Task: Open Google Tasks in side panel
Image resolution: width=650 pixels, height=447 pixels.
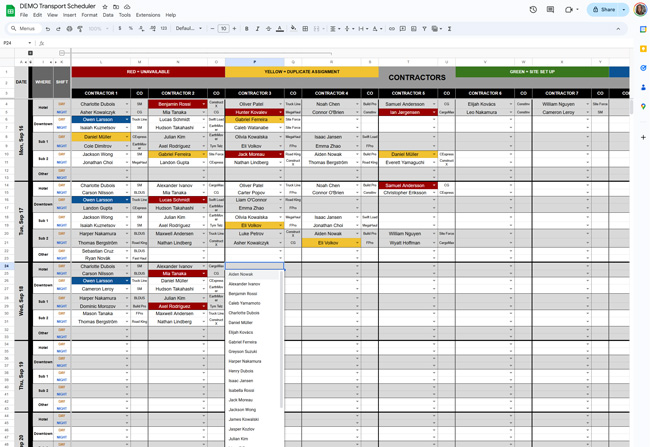Action: (643, 68)
